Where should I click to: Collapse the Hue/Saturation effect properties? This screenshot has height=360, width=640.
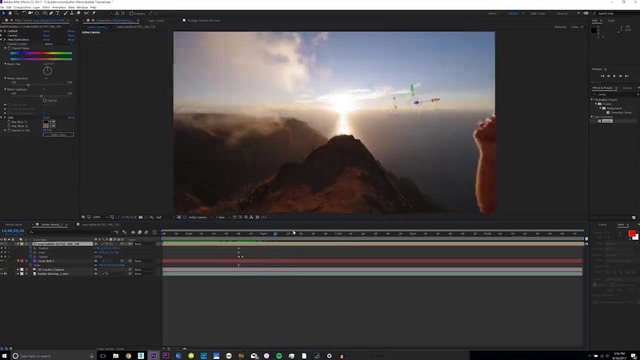tap(2, 40)
